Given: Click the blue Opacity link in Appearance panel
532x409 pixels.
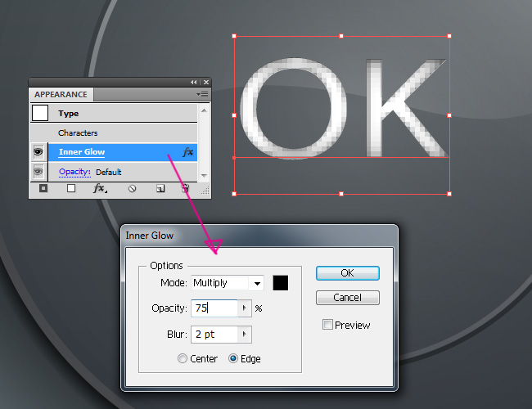Looking at the screenshot, I should 73,172.
